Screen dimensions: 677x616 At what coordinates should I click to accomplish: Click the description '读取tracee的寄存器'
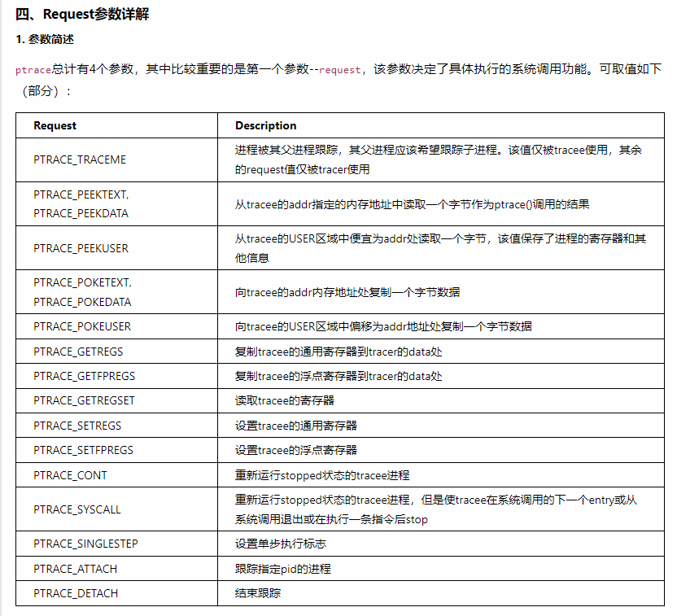pos(285,400)
